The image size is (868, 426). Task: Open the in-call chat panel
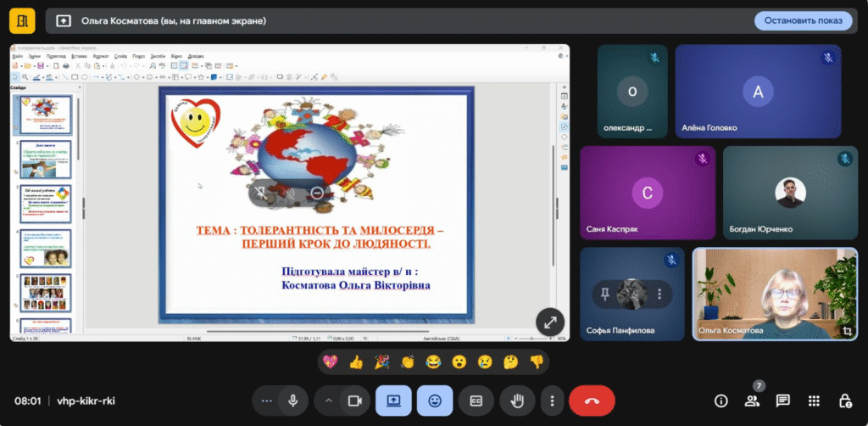pos(782,401)
